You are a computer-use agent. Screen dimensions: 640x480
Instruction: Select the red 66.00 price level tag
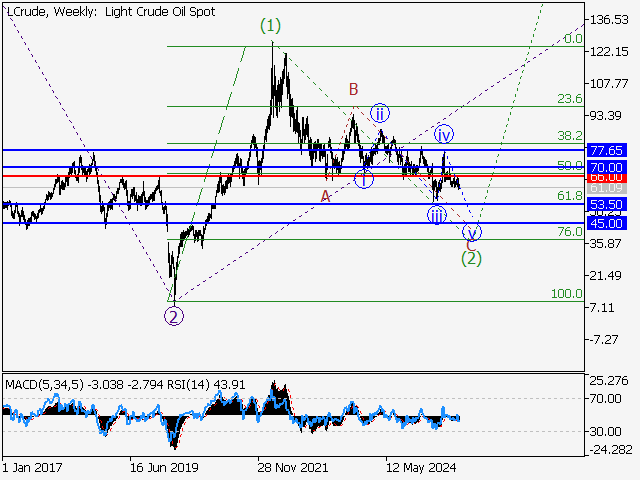(x=606, y=177)
